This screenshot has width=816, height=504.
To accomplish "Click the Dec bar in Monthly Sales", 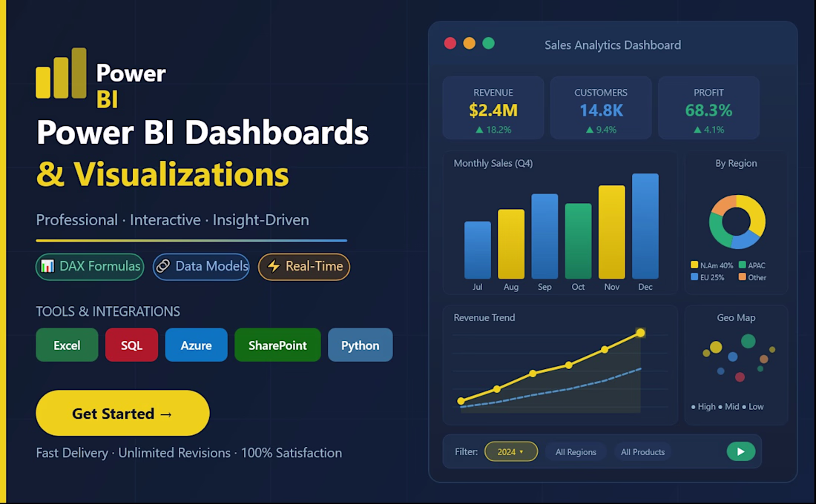I will click(645, 226).
